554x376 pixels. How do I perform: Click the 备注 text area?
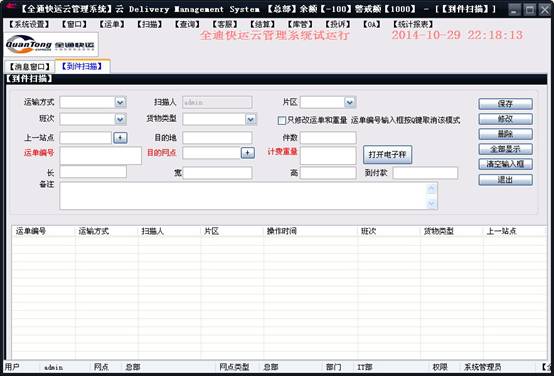(x=249, y=196)
